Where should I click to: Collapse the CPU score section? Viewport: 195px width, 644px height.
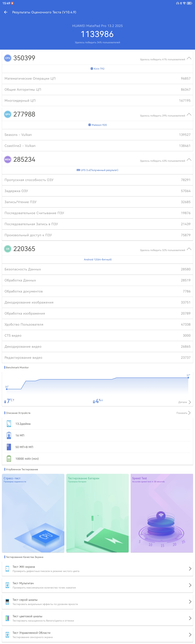[189, 58]
